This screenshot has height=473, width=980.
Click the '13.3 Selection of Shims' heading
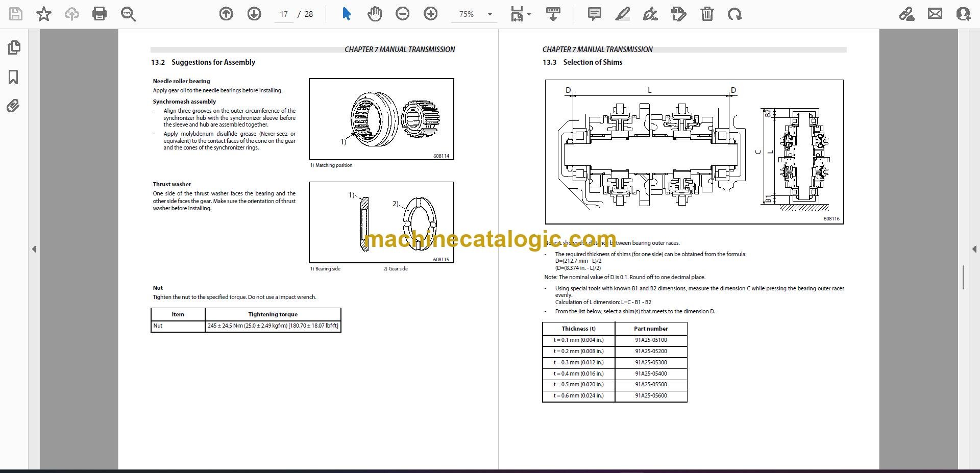[582, 62]
